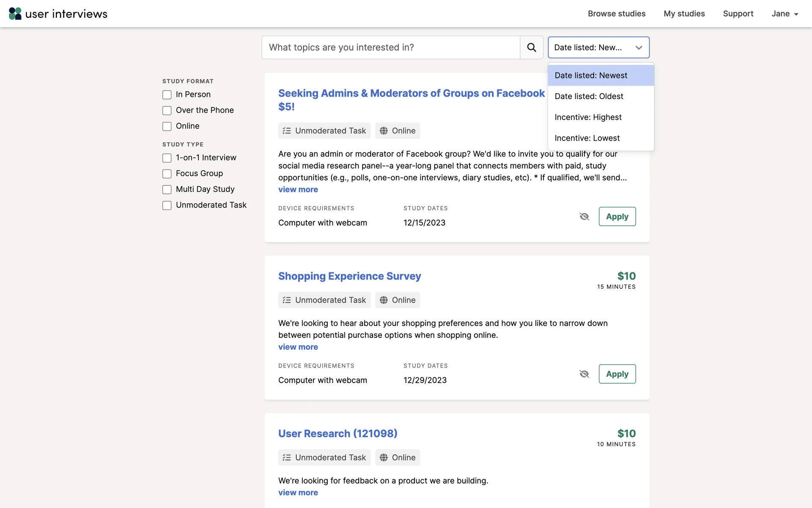Click view more on User Research listing
This screenshot has width=812, height=508.
click(x=298, y=493)
